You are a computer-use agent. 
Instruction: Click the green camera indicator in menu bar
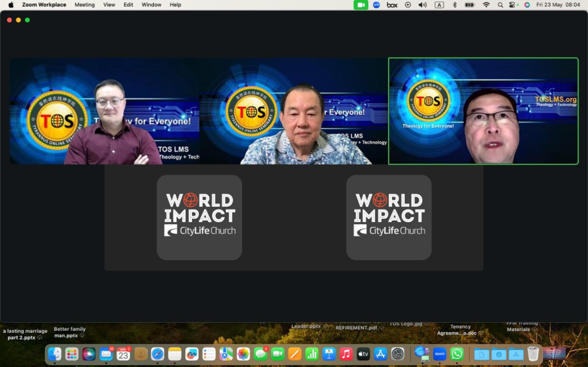click(361, 5)
